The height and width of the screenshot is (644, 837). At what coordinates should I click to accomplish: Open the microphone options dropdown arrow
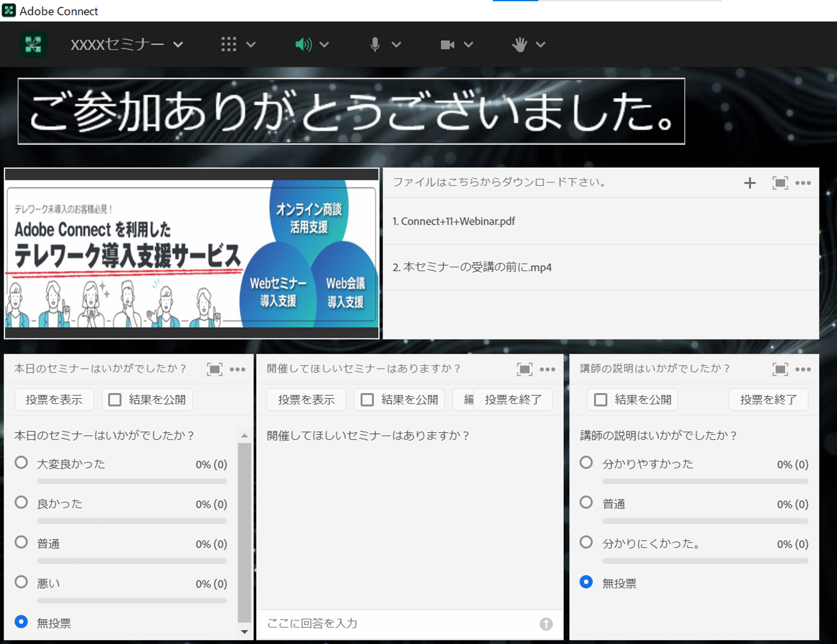(396, 45)
